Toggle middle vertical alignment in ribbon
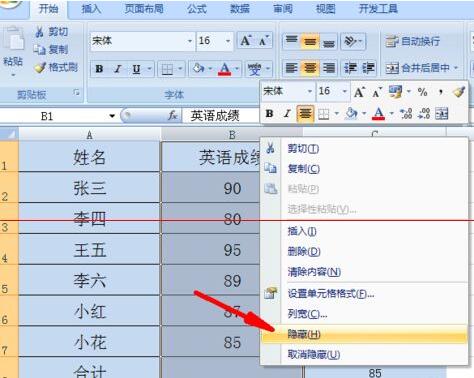This screenshot has width=474, height=378. point(310,41)
